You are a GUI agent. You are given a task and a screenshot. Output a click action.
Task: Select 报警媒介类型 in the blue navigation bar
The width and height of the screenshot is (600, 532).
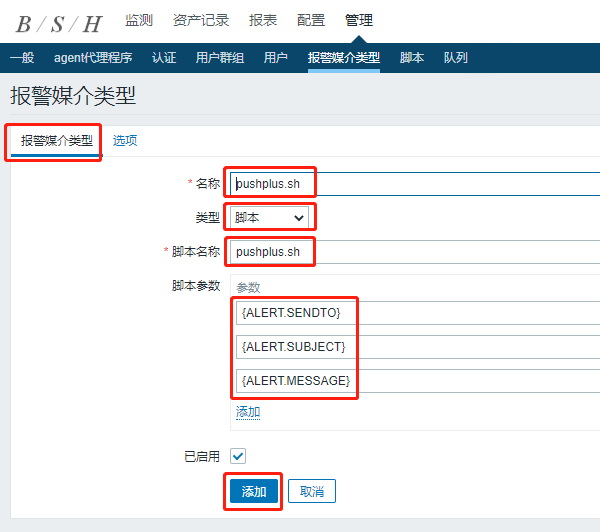[x=344, y=58]
